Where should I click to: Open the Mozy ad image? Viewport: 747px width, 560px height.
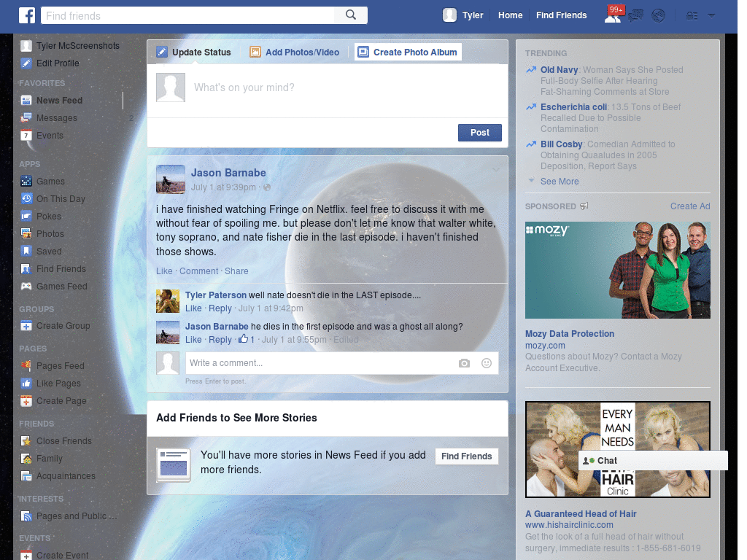tap(617, 270)
